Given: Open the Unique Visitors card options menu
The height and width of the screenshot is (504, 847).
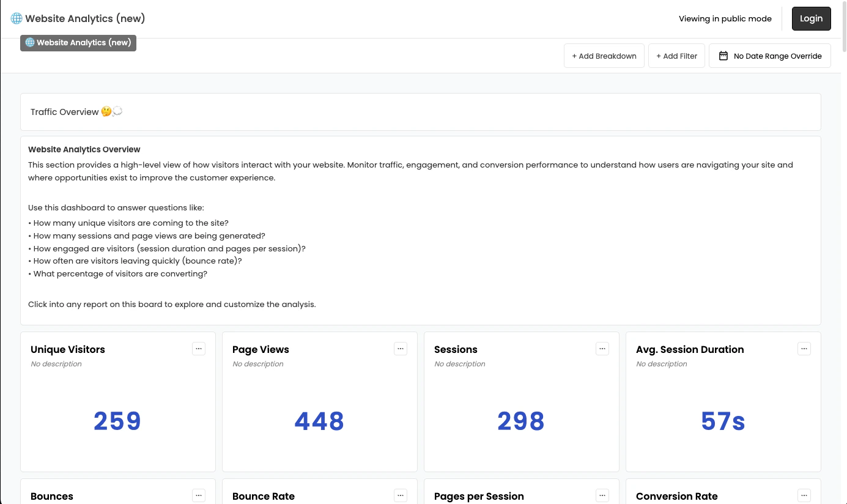Looking at the screenshot, I should 199,349.
